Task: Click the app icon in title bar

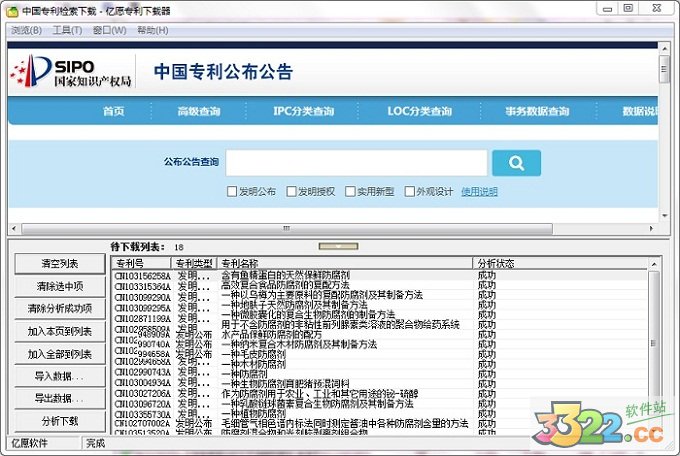Action: [12, 11]
